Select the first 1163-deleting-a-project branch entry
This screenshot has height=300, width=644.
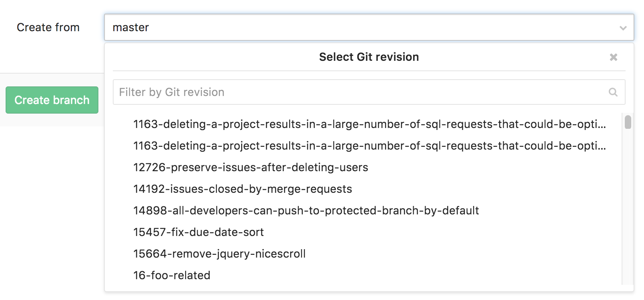pos(369,124)
